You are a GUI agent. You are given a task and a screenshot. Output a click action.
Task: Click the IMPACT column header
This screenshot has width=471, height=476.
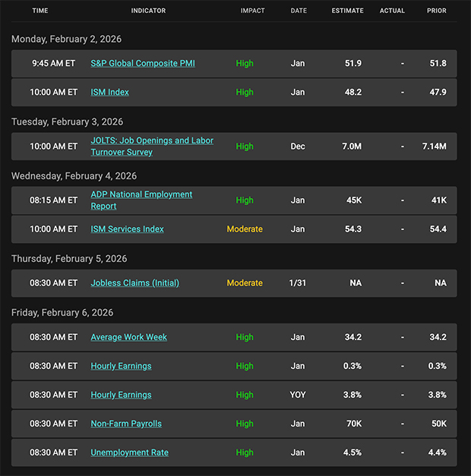(253, 11)
